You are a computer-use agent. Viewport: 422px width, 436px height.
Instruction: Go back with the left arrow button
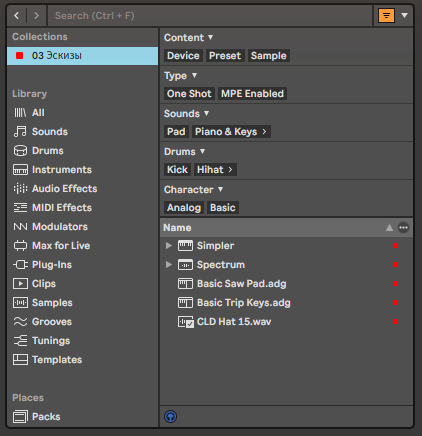[17, 15]
